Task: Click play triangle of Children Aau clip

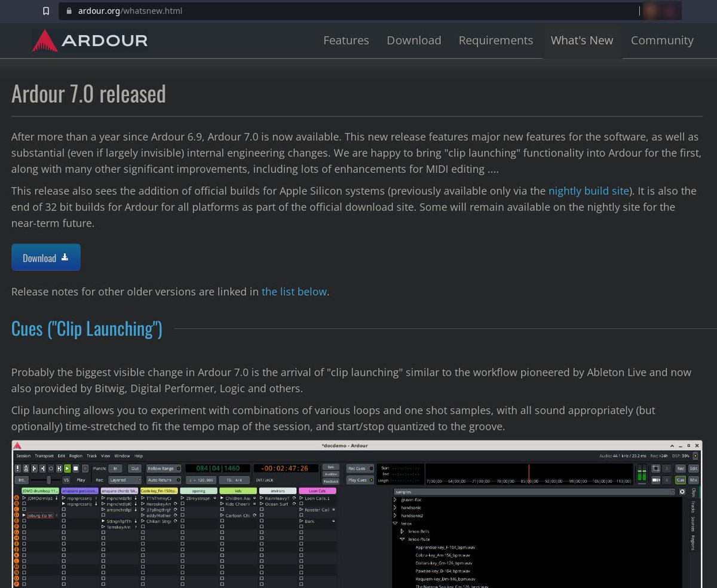Action: tap(222, 498)
